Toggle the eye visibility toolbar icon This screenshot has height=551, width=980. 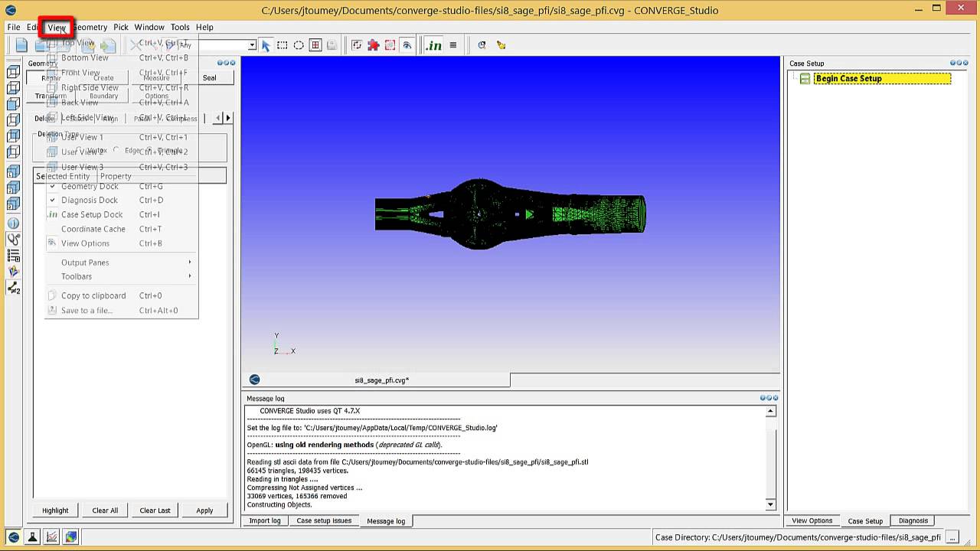[x=407, y=45]
